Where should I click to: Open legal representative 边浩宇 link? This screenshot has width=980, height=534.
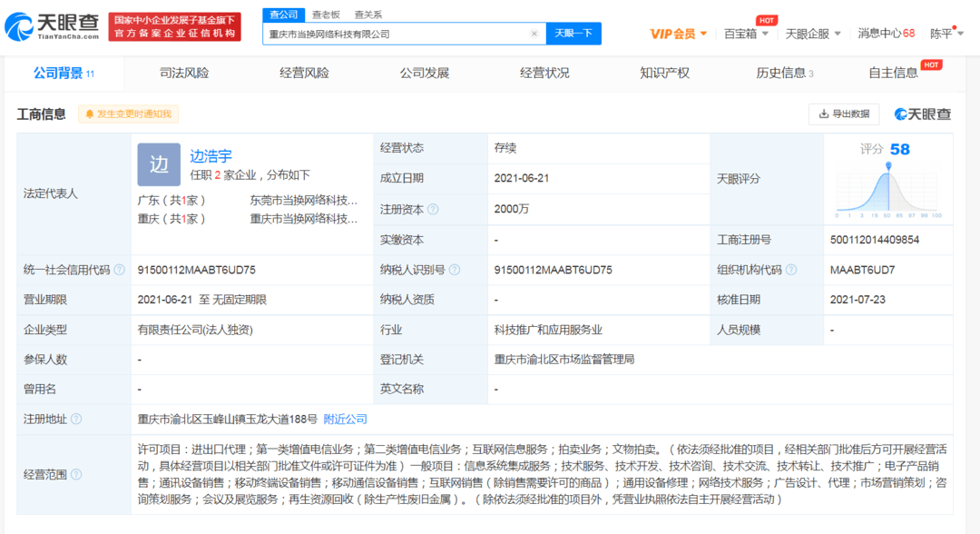(211, 156)
